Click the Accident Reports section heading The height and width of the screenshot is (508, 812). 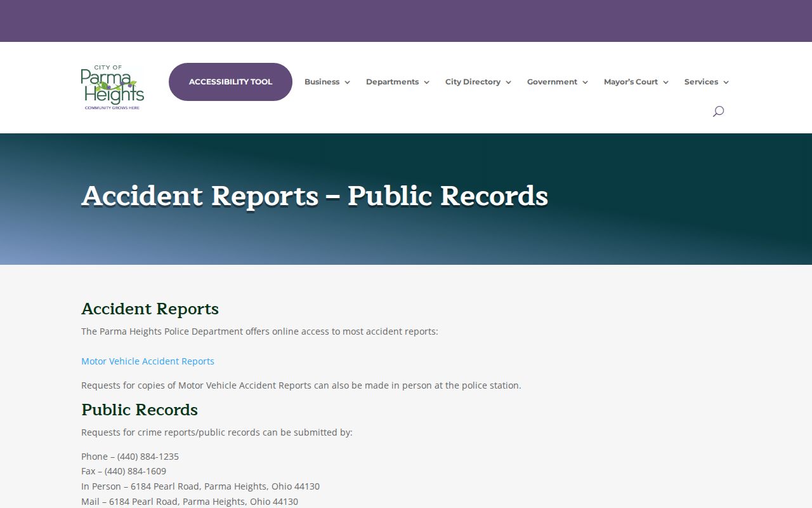coord(150,309)
